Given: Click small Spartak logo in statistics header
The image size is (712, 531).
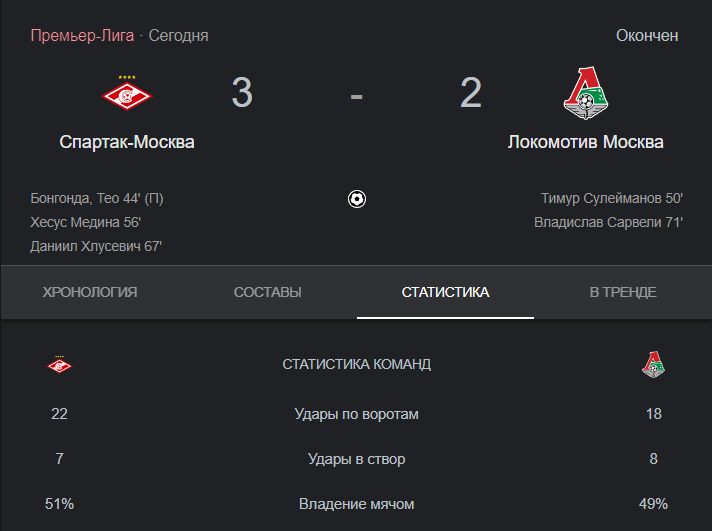Looking at the screenshot, I should click(59, 364).
